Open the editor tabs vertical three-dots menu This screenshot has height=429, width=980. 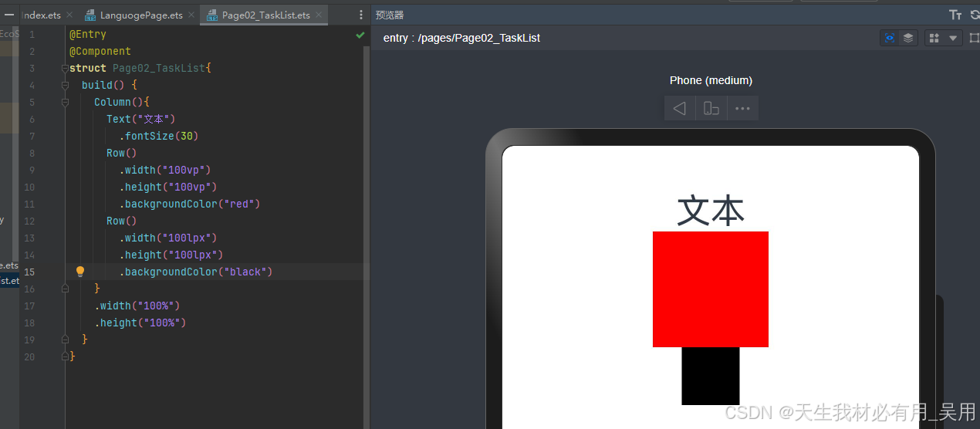361,15
